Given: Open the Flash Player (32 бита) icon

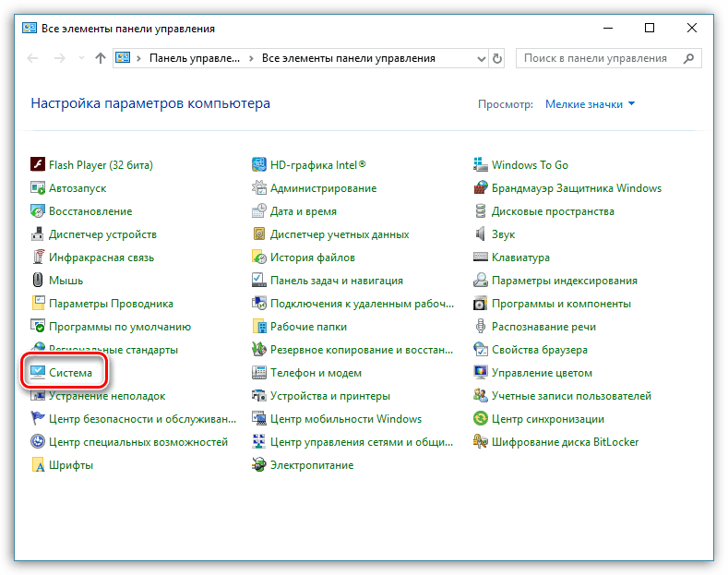Looking at the screenshot, I should (38, 164).
